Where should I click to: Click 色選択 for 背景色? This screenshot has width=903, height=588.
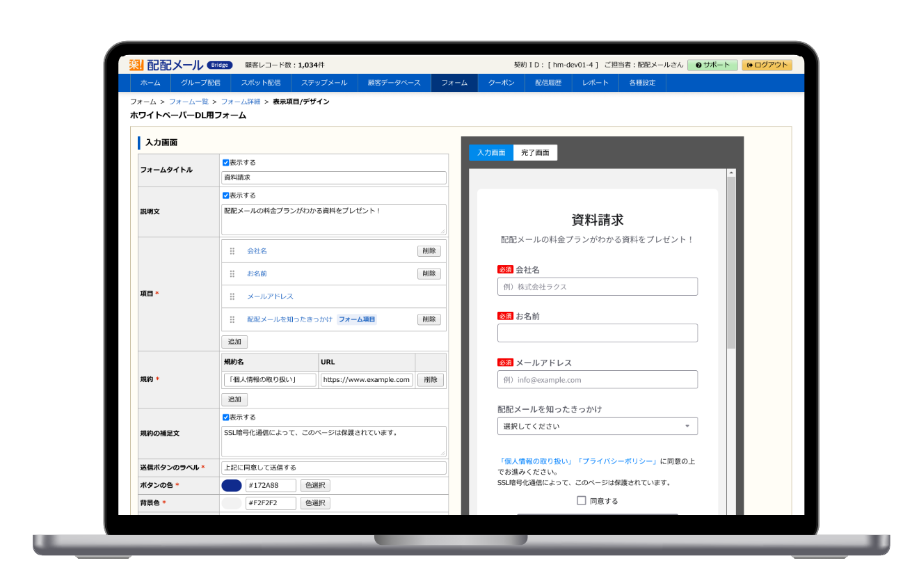tap(315, 503)
